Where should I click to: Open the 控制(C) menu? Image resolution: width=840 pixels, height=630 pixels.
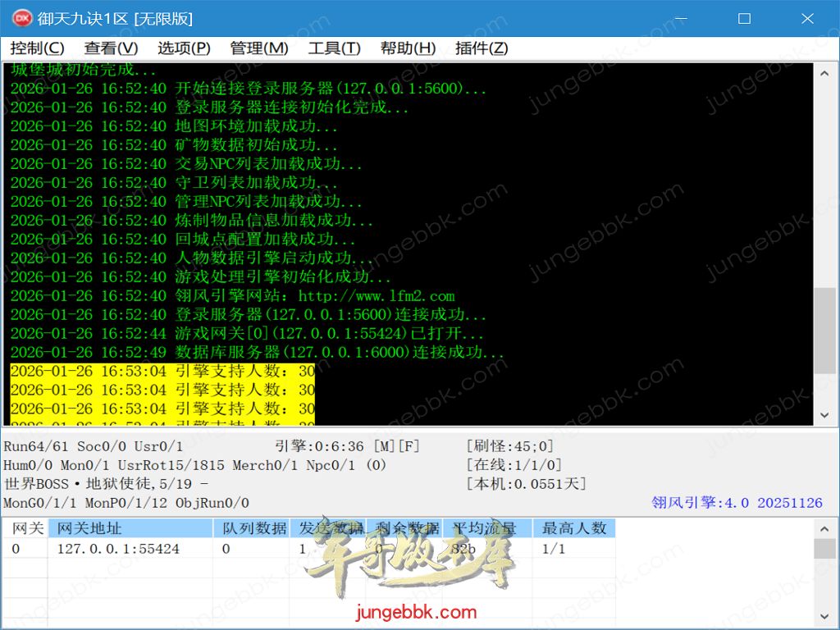38,48
